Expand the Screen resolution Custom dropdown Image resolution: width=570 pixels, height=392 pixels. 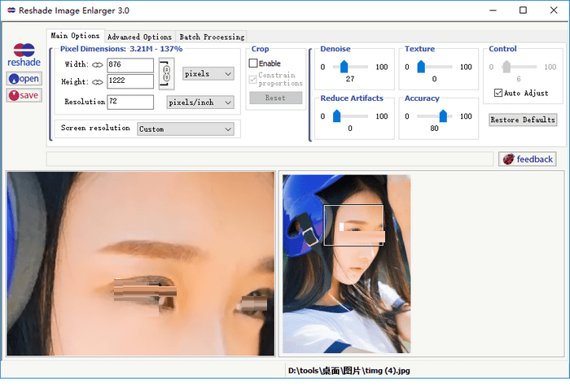(x=186, y=128)
